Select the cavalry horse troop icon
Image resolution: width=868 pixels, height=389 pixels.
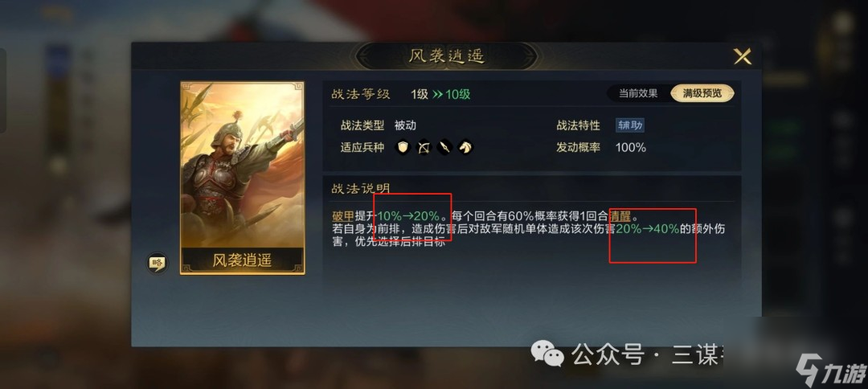[x=465, y=147]
